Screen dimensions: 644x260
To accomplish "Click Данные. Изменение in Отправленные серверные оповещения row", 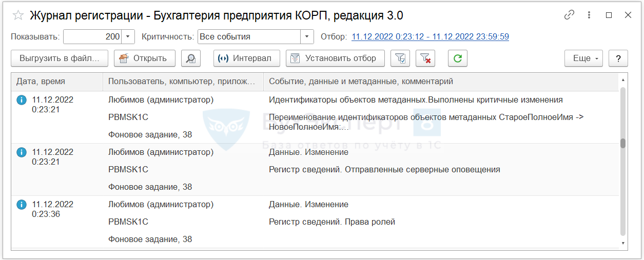I will tap(308, 152).
